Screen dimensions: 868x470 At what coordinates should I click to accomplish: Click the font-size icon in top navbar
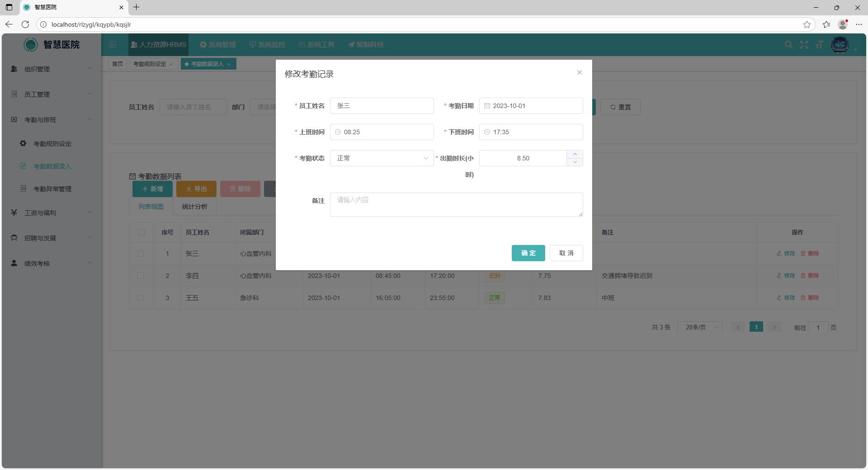tap(820, 45)
